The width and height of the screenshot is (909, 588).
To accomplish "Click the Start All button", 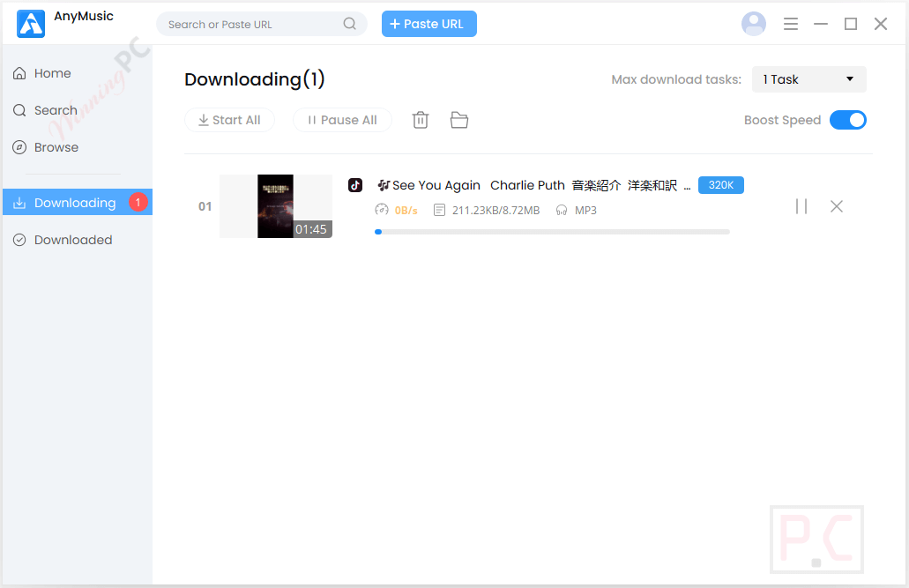I will coord(229,120).
